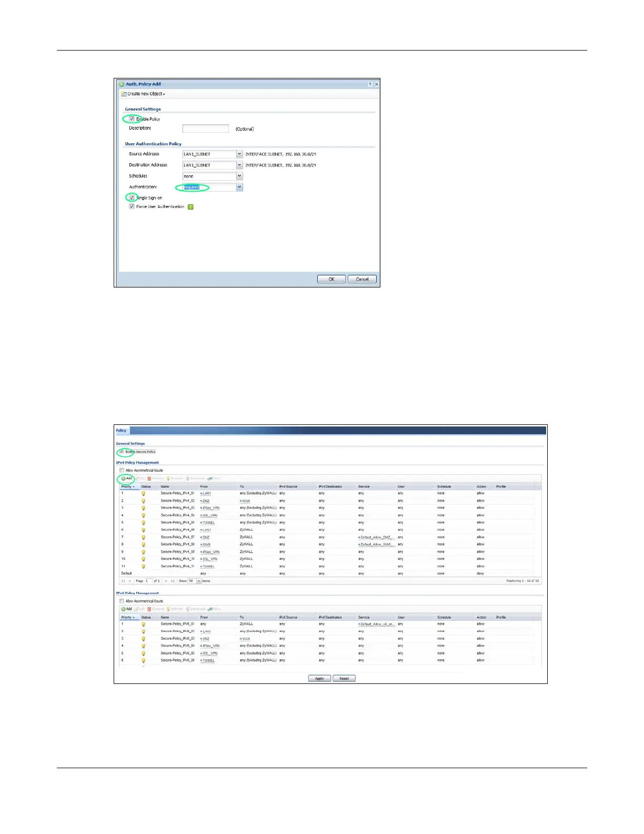
Task: Click WAN destination in Secure-Policy_IPv4_02 row
Action: click(x=245, y=501)
